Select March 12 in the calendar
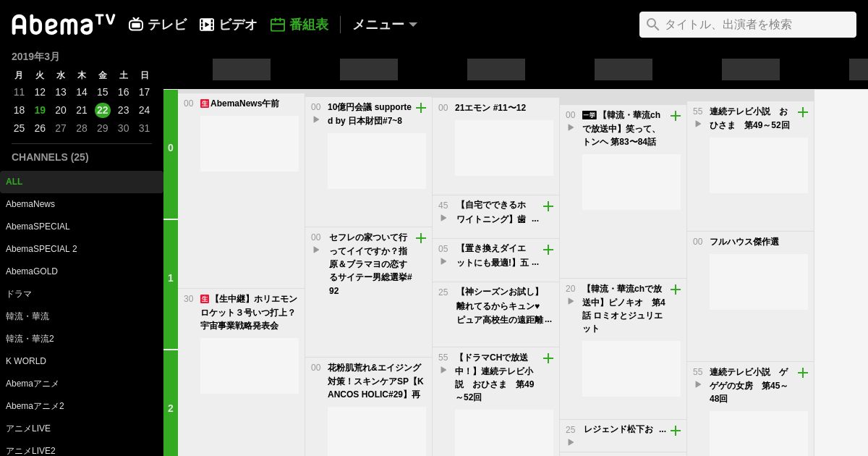The width and height of the screenshot is (868, 456). tap(40, 92)
